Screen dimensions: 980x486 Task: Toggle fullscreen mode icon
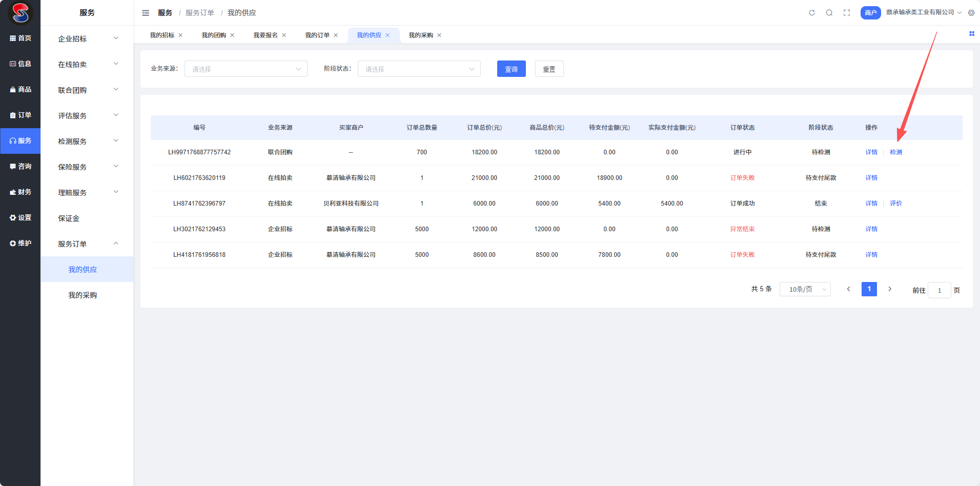click(x=847, y=13)
